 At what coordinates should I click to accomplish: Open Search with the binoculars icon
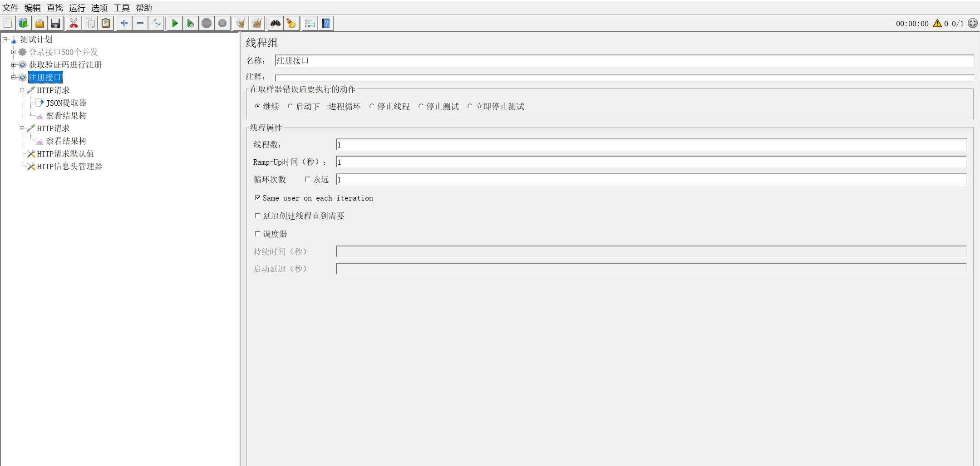click(275, 23)
